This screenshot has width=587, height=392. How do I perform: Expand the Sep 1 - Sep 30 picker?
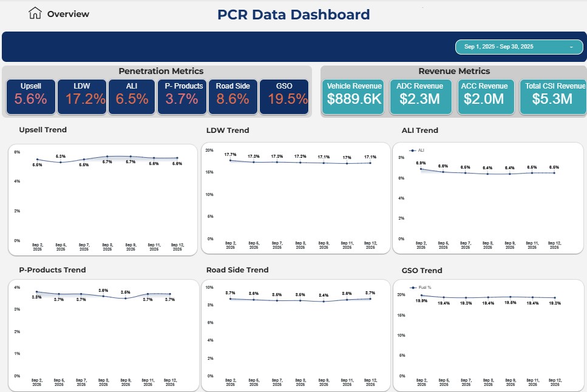[x=519, y=47]
